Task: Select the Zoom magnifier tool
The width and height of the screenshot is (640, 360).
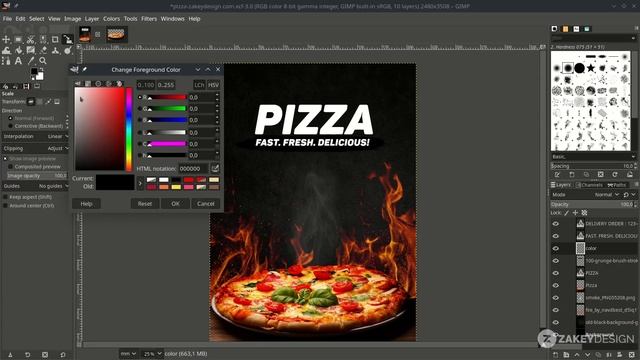Action: (43, 61)
